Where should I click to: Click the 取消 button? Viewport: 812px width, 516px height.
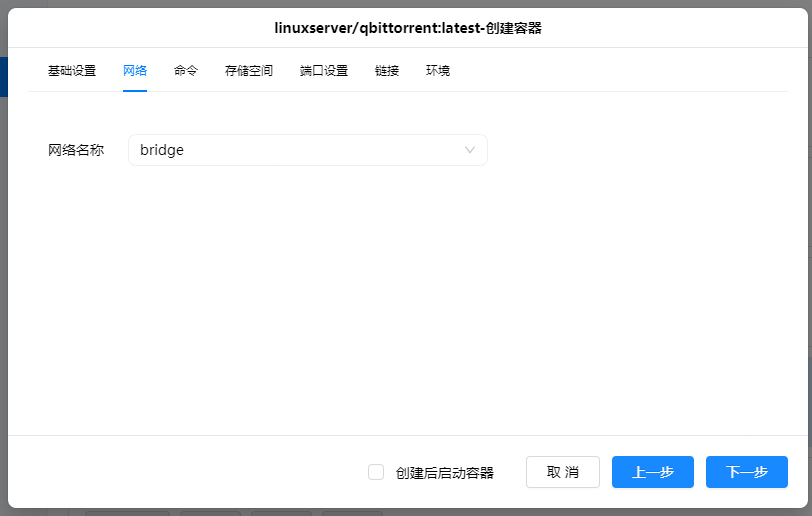(563, 472)
